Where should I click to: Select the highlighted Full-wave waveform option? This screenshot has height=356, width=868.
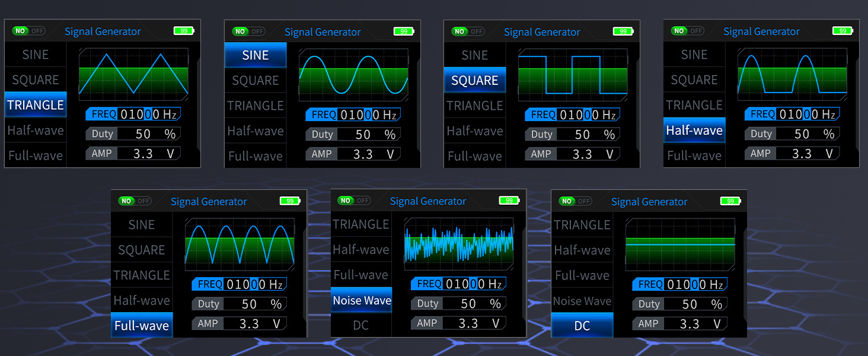(x=142, y=325)
